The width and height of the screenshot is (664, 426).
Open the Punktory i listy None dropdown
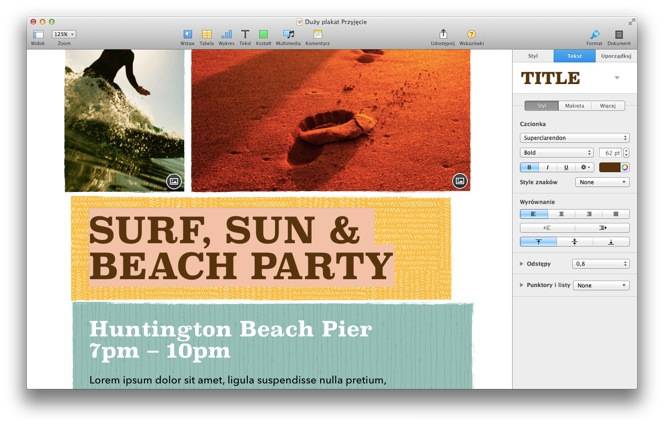coord(601,285)
